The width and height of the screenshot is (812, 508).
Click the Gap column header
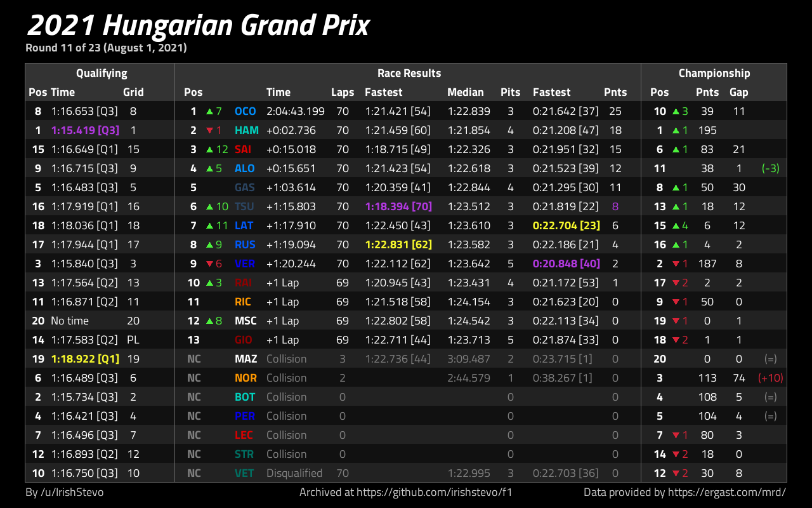(739, 92)
